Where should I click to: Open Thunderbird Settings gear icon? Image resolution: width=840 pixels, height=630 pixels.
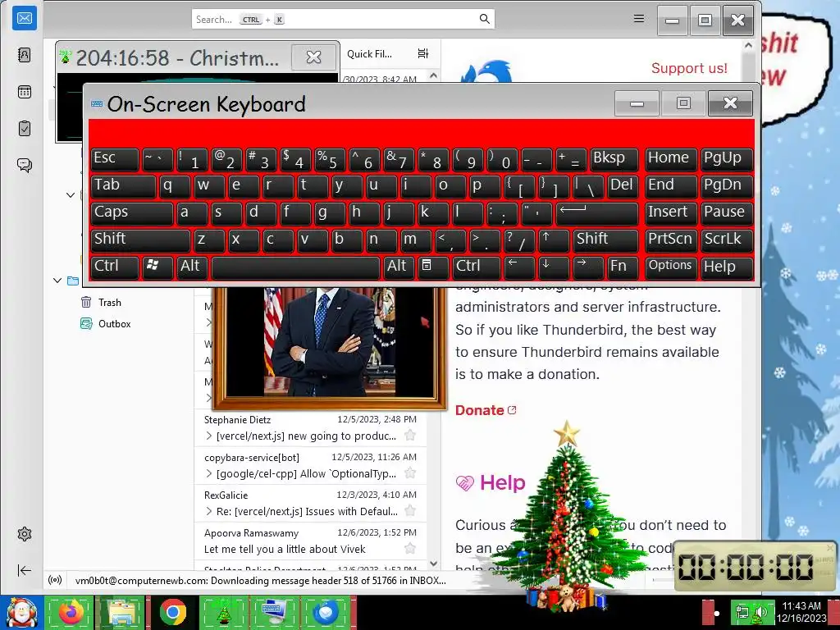(x=24, y=534)
